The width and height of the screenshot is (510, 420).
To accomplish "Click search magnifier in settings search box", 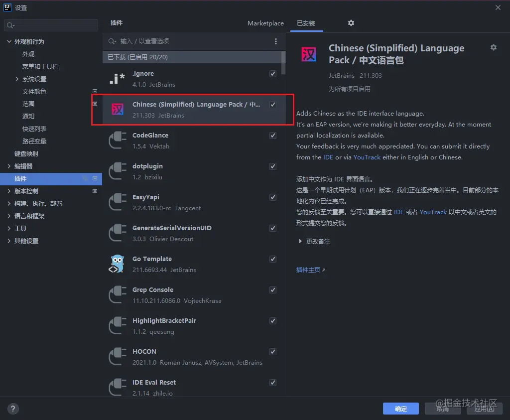I will 10,25.
